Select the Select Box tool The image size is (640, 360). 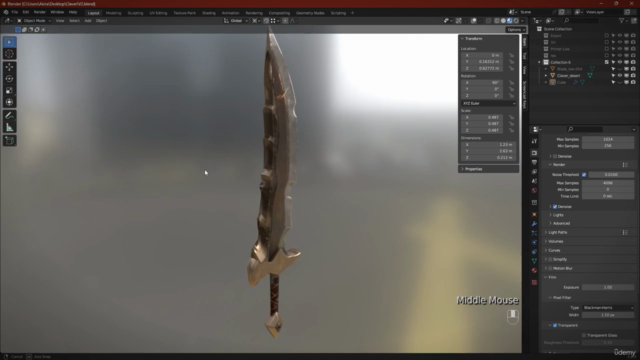pos(9,42)
